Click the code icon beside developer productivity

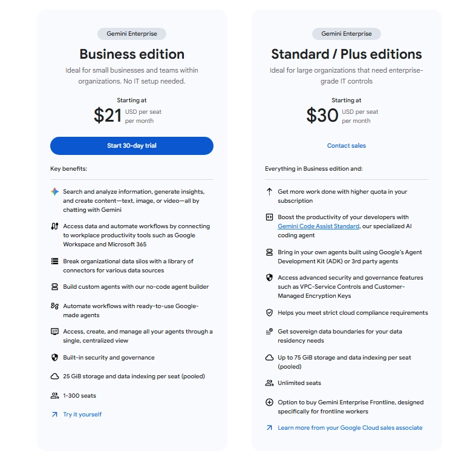pos(269,217)
